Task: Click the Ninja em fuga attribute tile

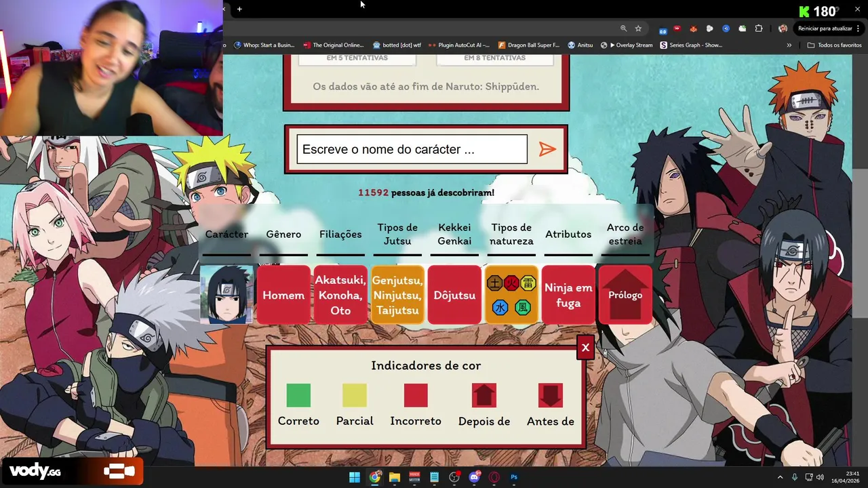Action: pyautogui.click(x=568, y=295)
